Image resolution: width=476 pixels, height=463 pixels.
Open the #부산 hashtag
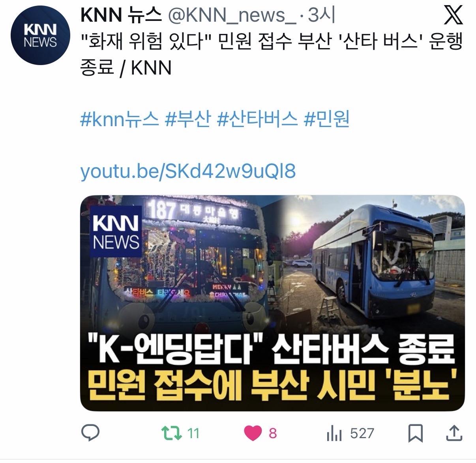[x=188, y=119]
